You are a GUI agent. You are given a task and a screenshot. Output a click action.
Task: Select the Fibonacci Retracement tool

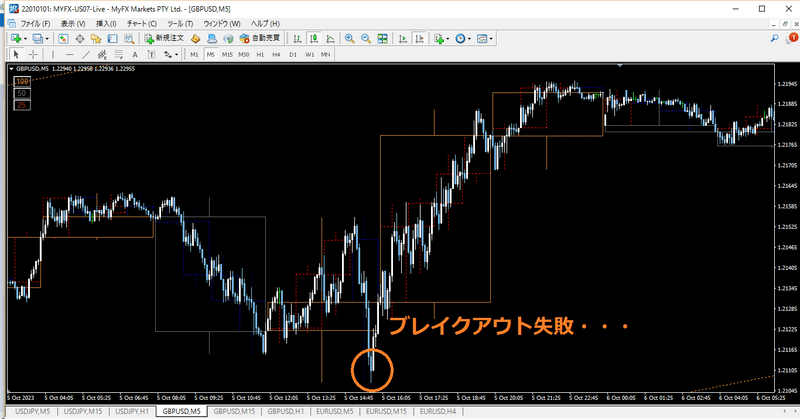tap(118, 54)
